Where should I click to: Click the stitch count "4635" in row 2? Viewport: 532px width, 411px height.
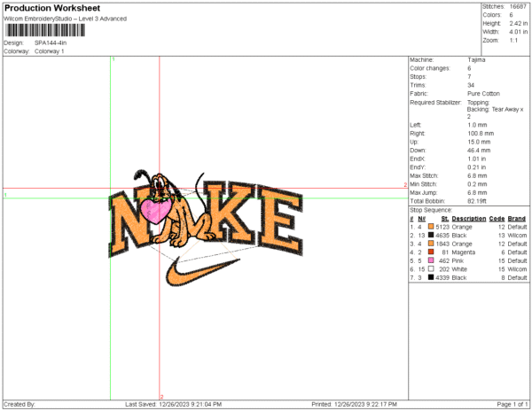click(x=442, y=236)
